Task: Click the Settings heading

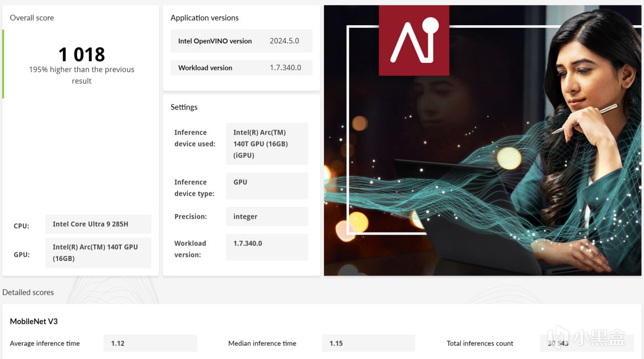Action: pos(184,107)
